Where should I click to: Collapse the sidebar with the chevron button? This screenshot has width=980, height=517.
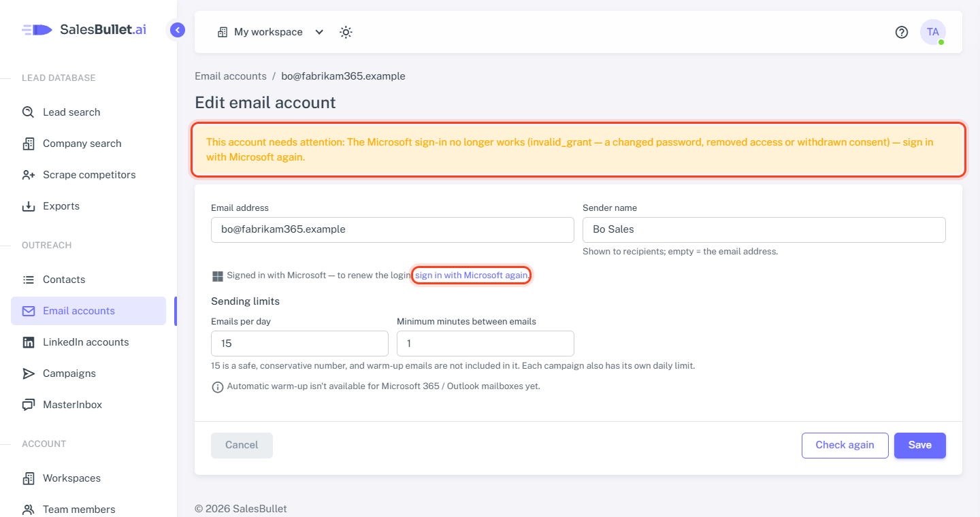[178, 30]
